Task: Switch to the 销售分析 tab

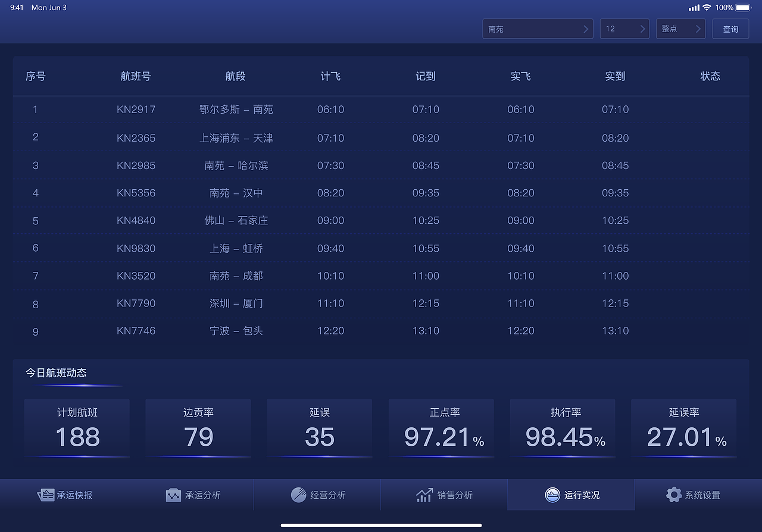Action: pyautogui.click(x=444, y=495)
